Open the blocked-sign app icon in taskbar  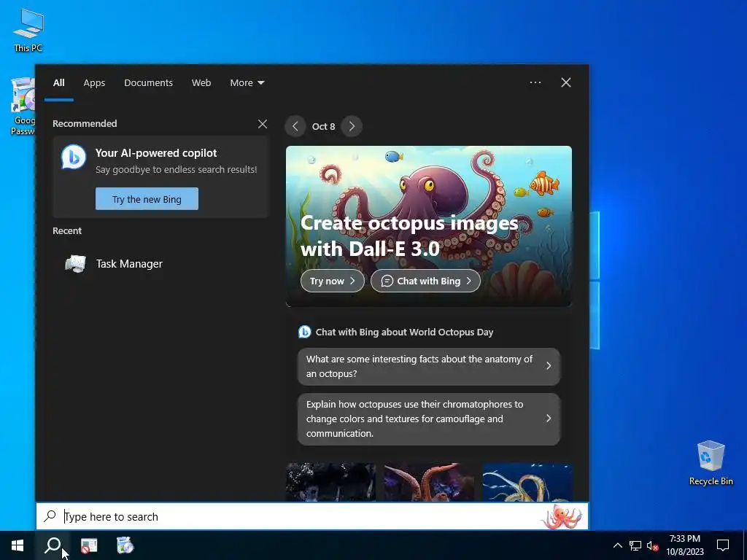[88, 545]
